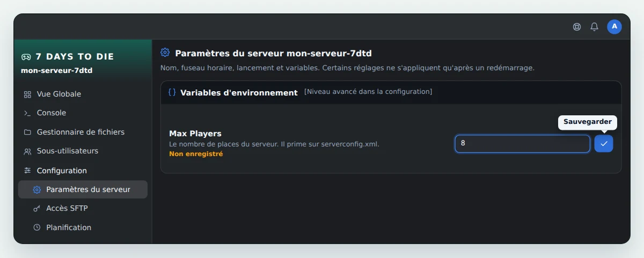This screenshot has width=644, height=258.
Task: Click the Vue Globale grid icon
Action: (x=27, y=94)
